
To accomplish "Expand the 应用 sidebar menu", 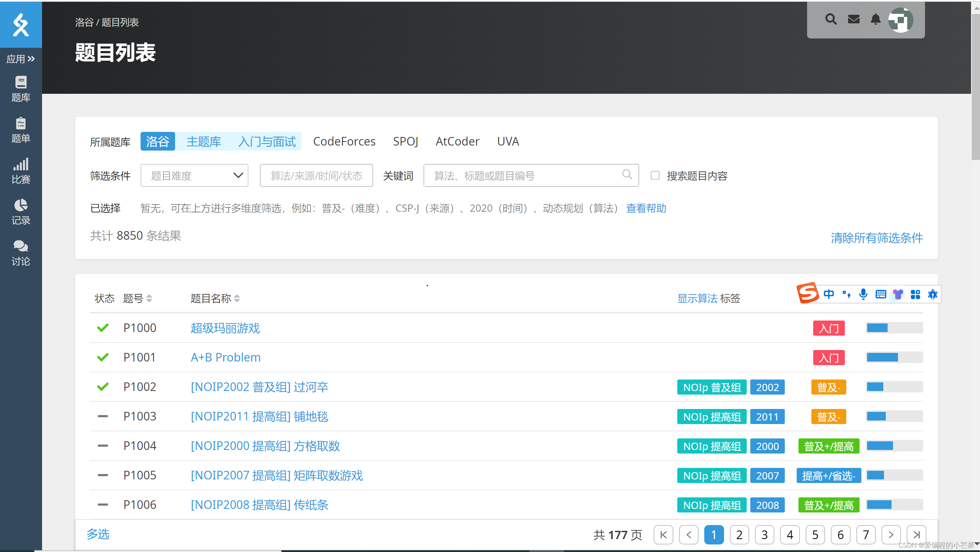I will [20, 59].
